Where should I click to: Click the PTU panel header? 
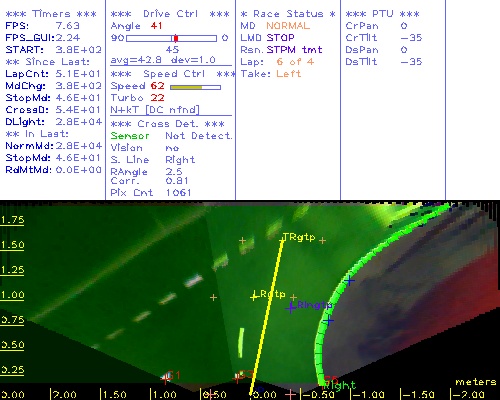pos(382,14)
